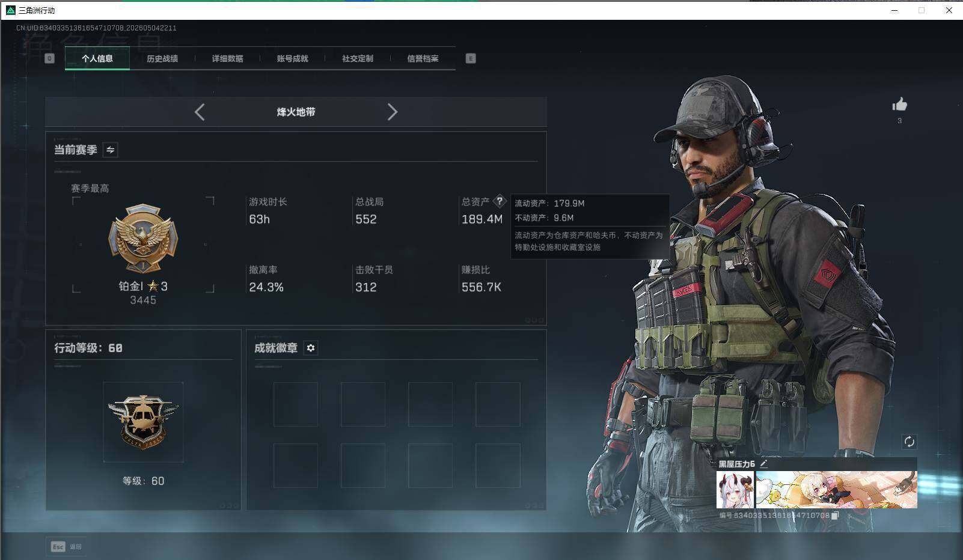Viewport: 963px width, 560px height.
Task: Open 成就徽章 gear settings
Action: click(310, 348)
